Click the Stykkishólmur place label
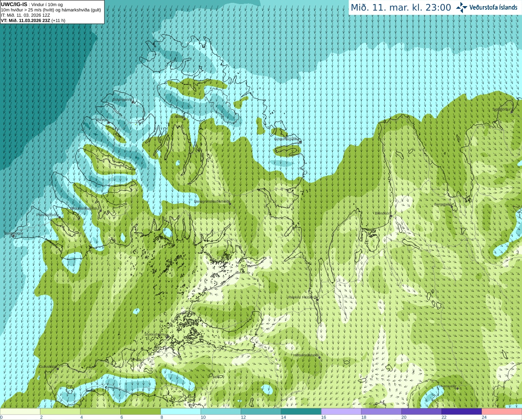The height and width of the screenshot is (420, 522). pos(156,334)
